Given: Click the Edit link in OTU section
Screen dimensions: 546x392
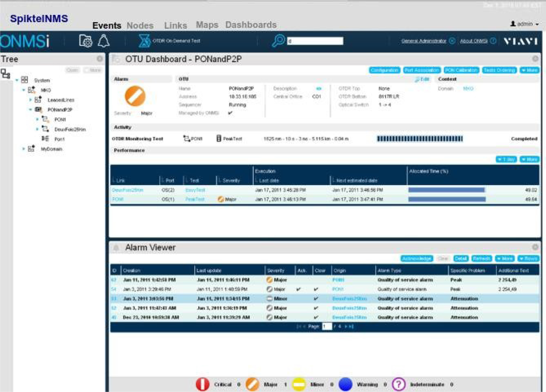Looking at the screenshot, I should 422,79.
